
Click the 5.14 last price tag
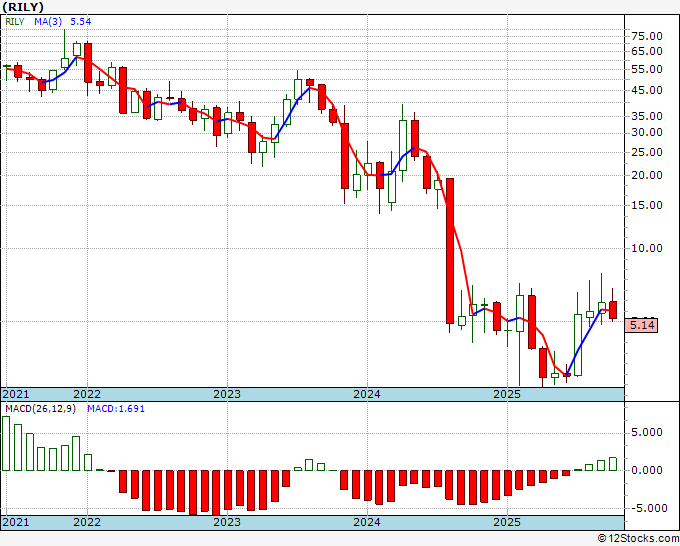641,325
